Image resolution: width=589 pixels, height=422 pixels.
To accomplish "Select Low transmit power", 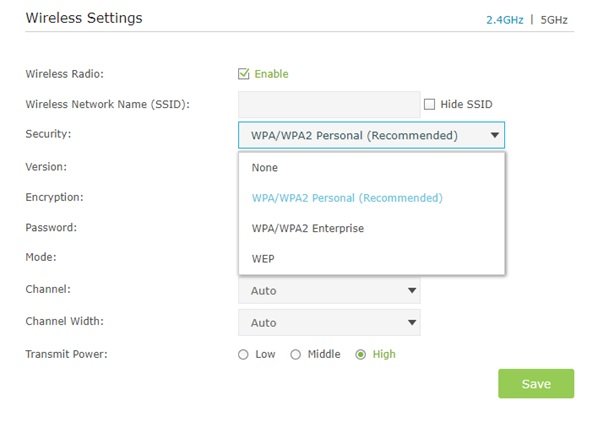I will [243, 354].
